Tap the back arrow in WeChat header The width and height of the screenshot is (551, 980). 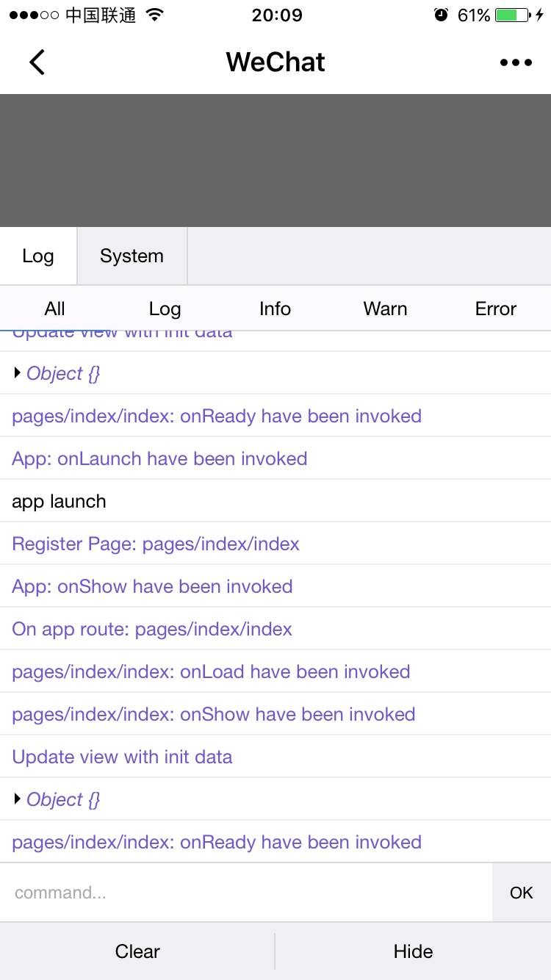(x=37, y=62)
